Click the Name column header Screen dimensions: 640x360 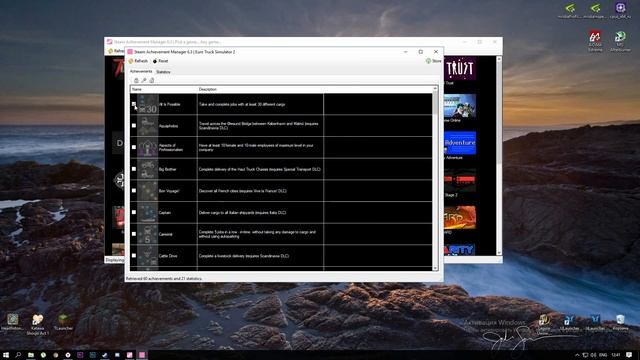[x=164, y=89]
